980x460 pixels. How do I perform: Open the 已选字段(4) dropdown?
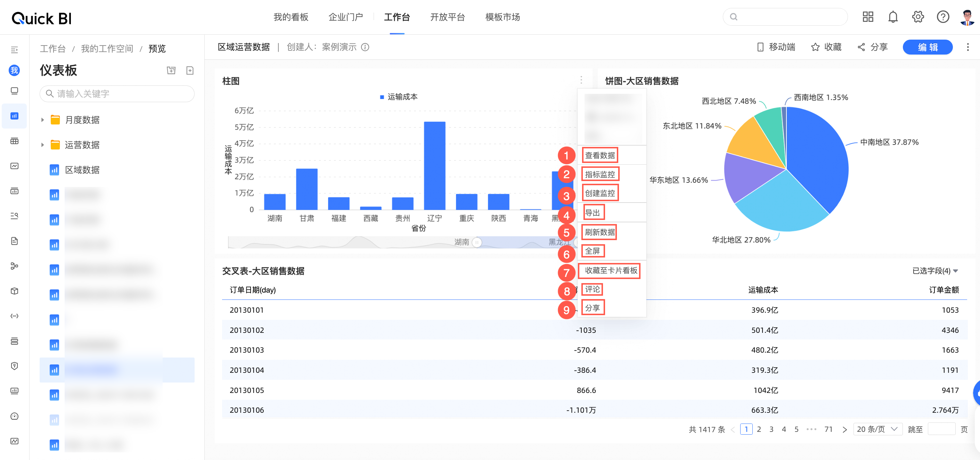pyautogui.click(x=934, y=271)
